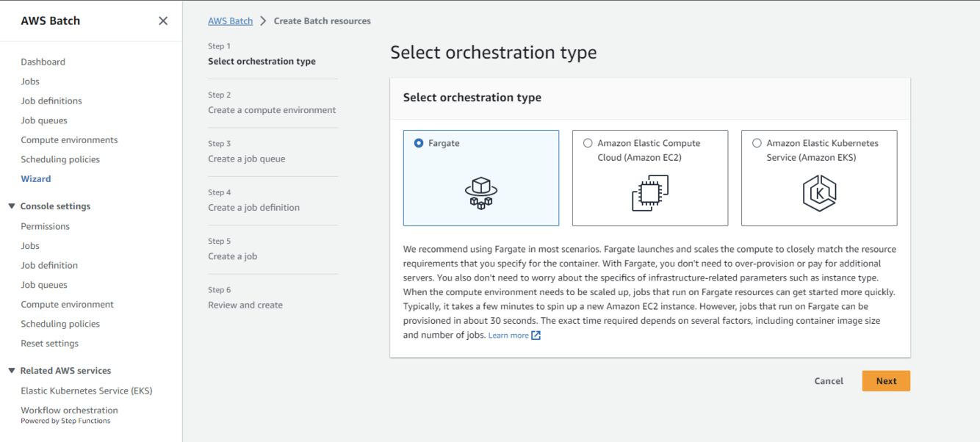Viewport: 980px width, 442px height.
Task: Click the AWS Batch sidebar title
Action: [x=51, y=21]
